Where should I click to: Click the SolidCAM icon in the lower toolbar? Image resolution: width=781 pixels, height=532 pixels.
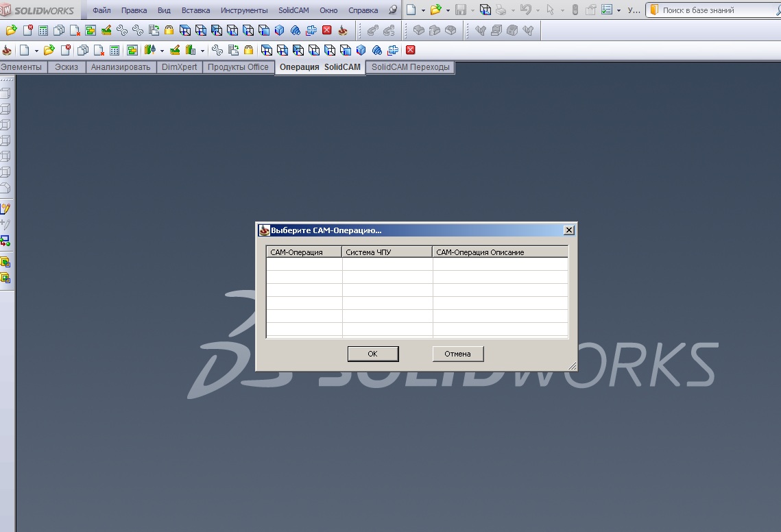click(7, 50)
